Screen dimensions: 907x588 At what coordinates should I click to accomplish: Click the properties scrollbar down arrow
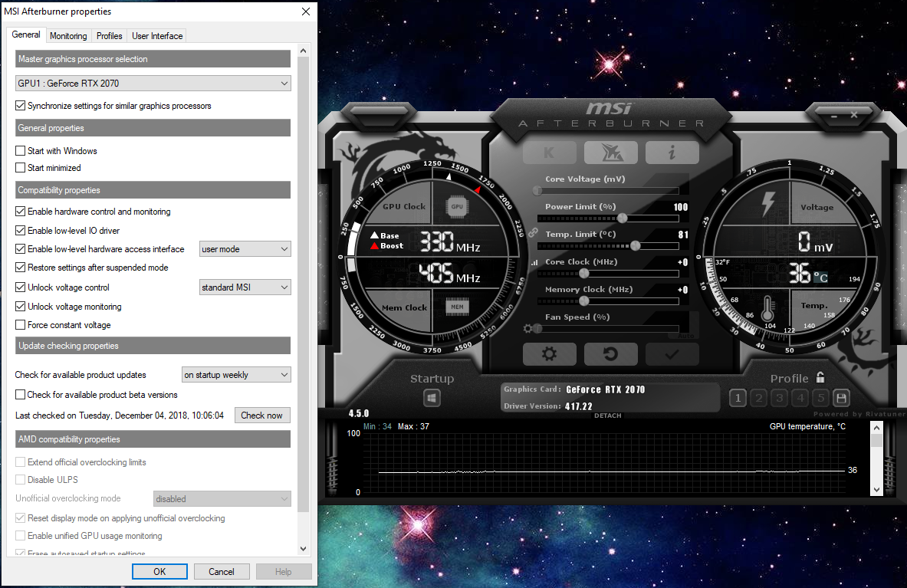point(303,548)
